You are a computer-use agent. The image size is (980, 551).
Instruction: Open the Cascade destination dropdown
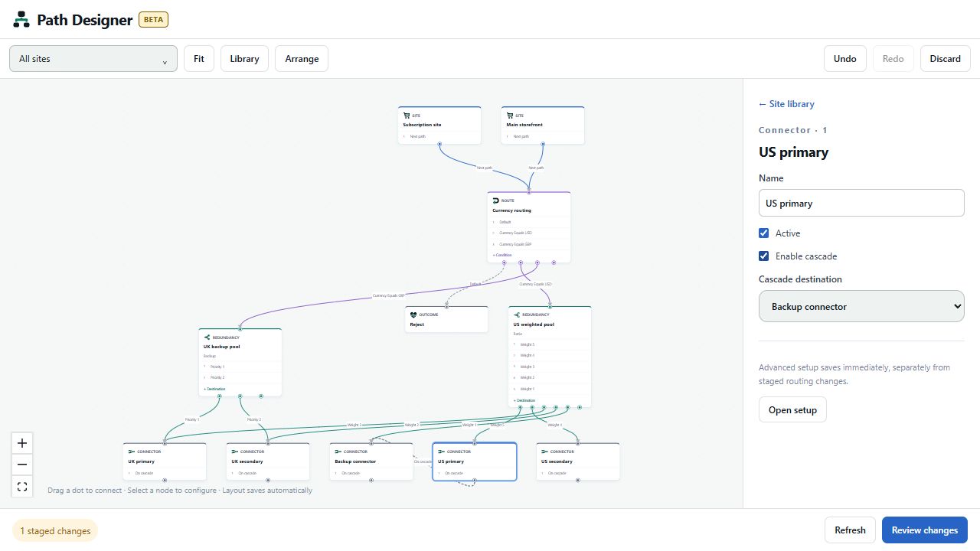(x=861, y=306)
